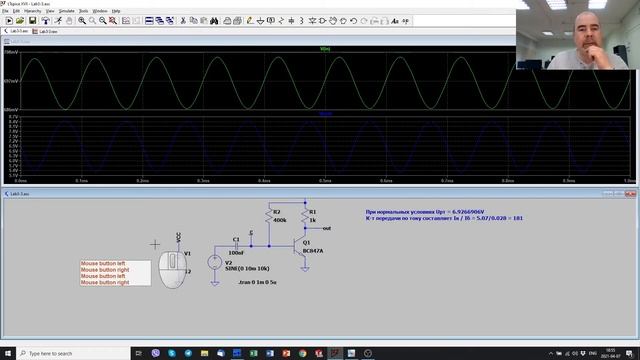The width and height of the screenshot is (640, 360).
Task: Click Zoom Full Extents icon
Action: click(113, 21)
